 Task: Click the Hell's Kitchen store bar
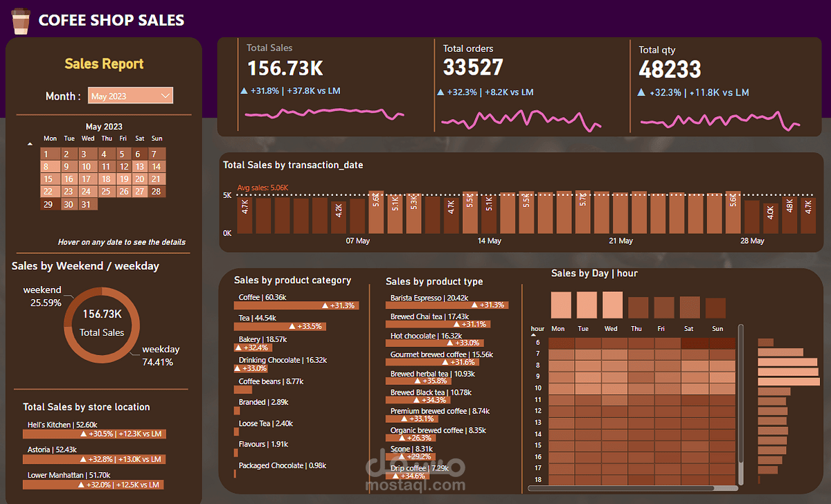tap(94, 433)
